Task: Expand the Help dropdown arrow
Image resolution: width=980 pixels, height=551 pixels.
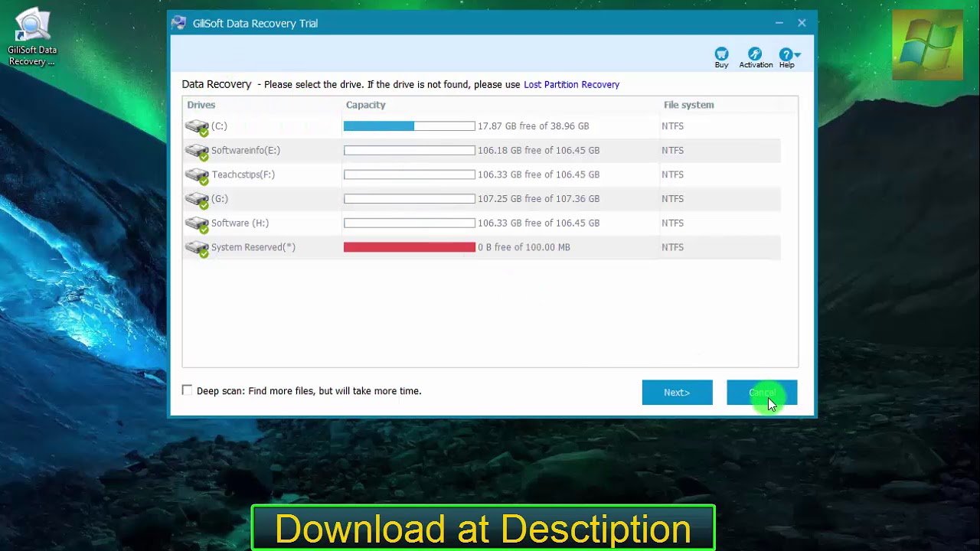Action: pos(798,55)
